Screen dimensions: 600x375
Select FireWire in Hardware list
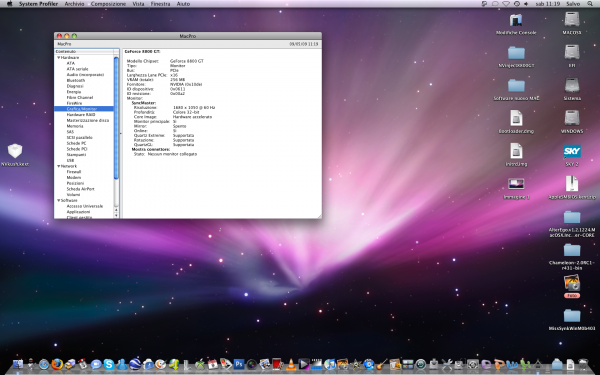click(74, 103)
